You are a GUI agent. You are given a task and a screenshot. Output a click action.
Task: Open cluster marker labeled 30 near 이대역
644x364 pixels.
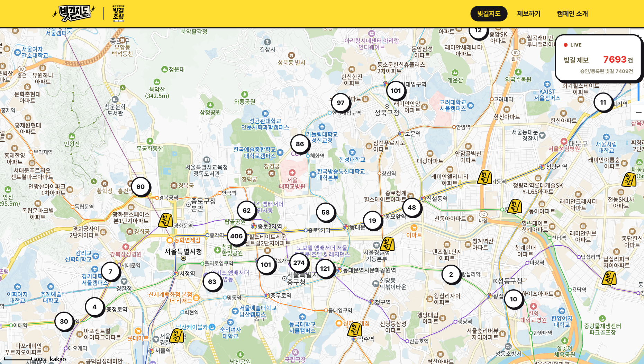click(x=64, y=321)
